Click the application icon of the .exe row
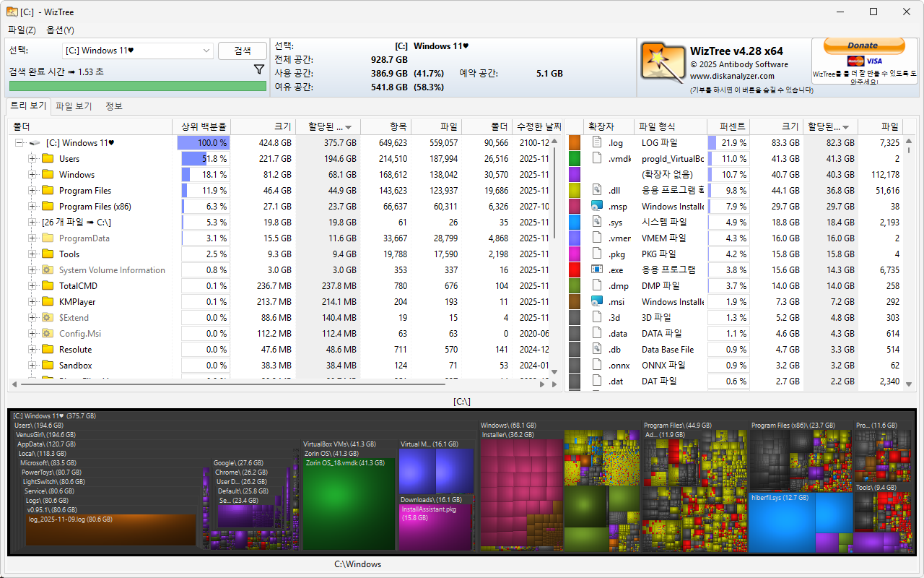The image size is (924, 578). point(597,270)
